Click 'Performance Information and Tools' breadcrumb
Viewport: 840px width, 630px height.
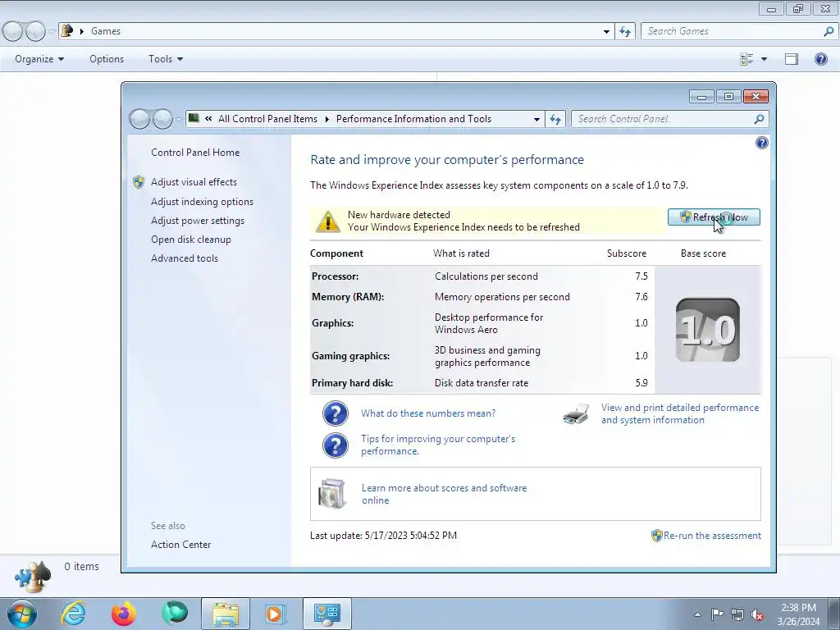pos(413,119)
